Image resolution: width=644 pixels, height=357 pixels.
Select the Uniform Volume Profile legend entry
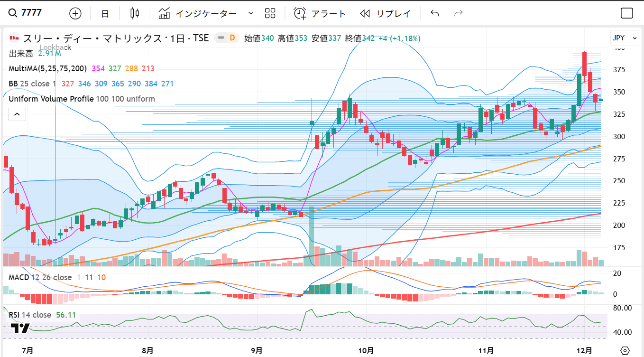(51, 99)
